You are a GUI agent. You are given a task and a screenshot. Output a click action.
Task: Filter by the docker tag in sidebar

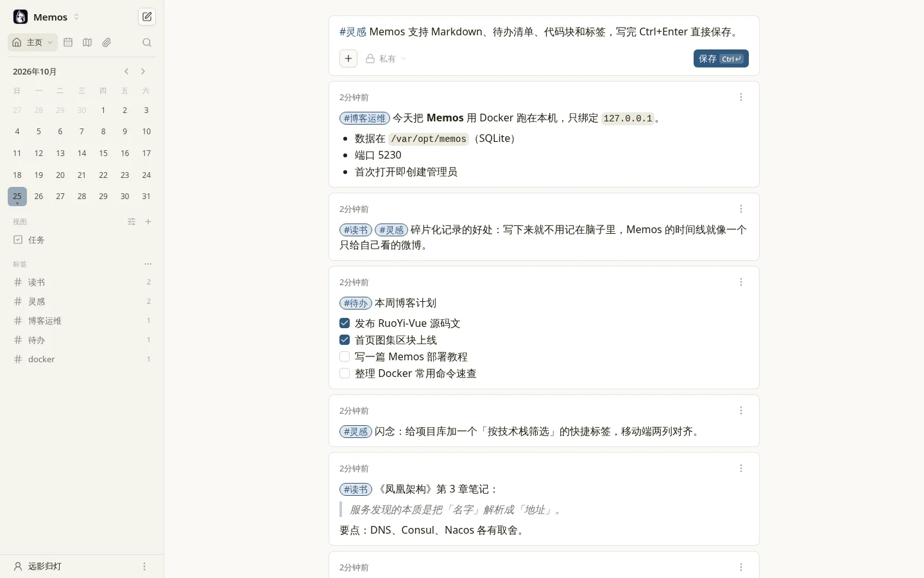82,359
